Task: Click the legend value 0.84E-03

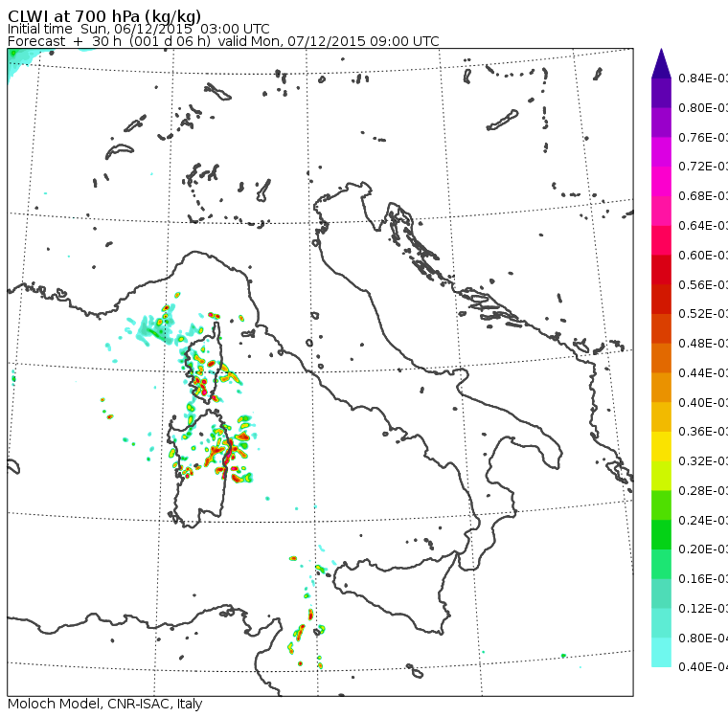Action: tap(703, 78)
